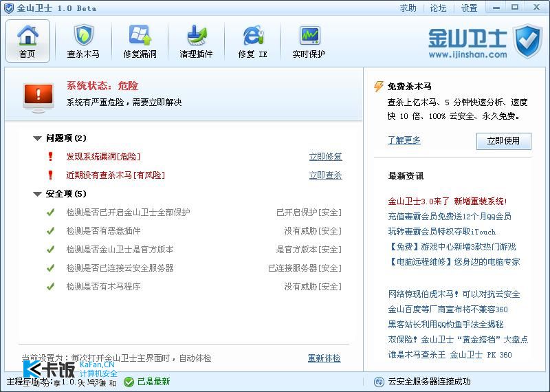Click the 已开启保护[安全] status text

[x=309, y=212]
